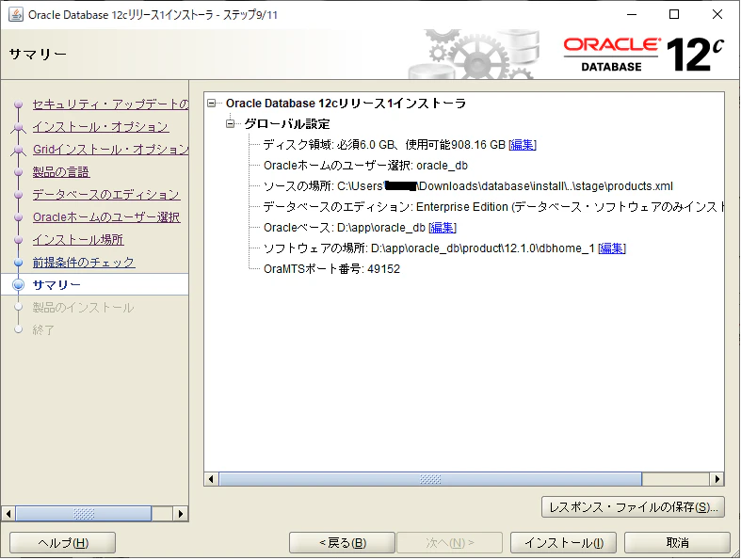Maximize the installer window
Screen dimensions: 741x560
[674, 15]
